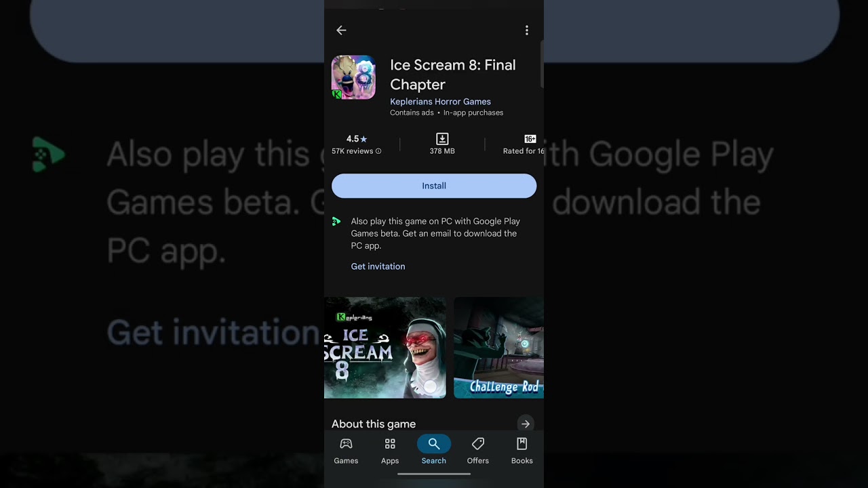Viewport: 868px width, 488px height.
Task: Expand About this game arrow
Action: 526,424
